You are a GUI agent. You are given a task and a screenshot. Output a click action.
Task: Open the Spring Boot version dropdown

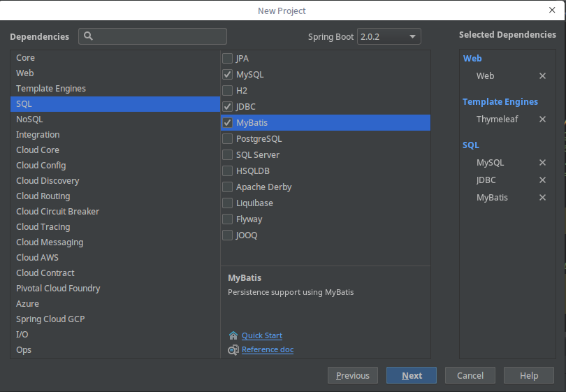click(389, 36)
